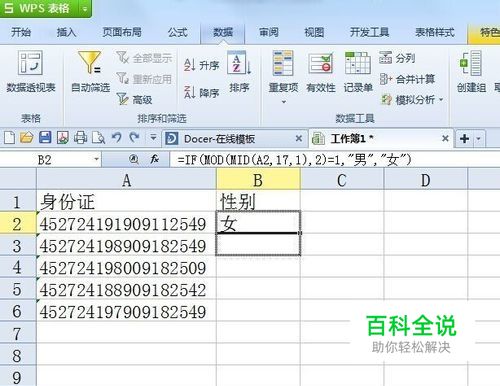
Task: Redo the last undone action
Action: (134, 137)
